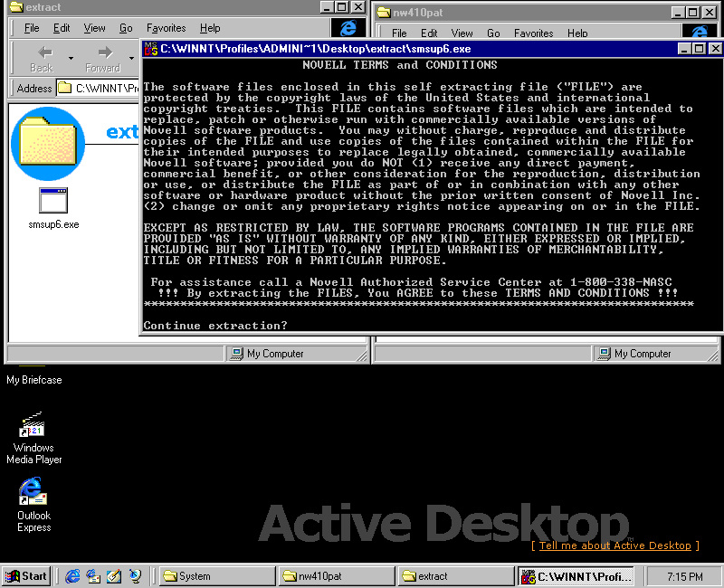Screen dimensions: 724x588
Task: Click the resize grip of extract window
Action: coord(361,355)
